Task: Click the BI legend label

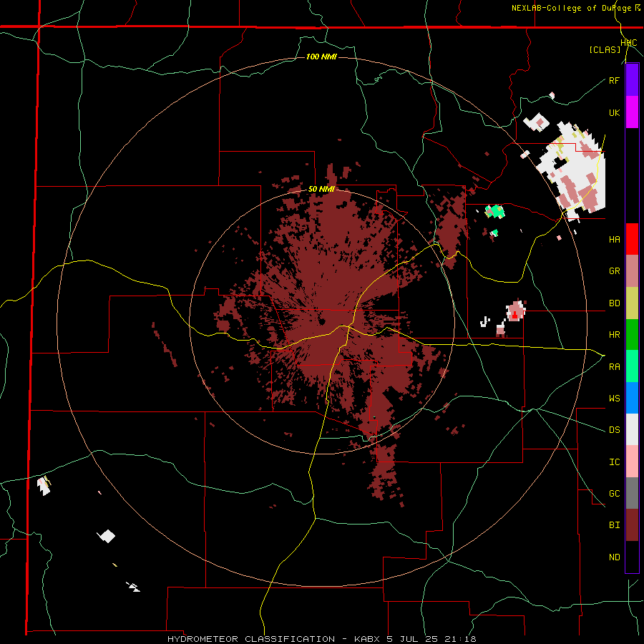Action: [615, 525]
